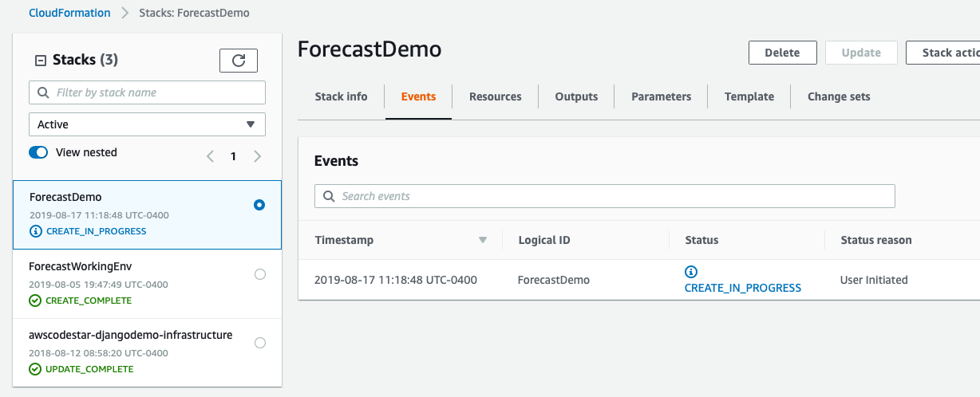Collapse the Stacks panel with minus icon
The height and width of the screenshot is (397, 980).
(41, 61)
